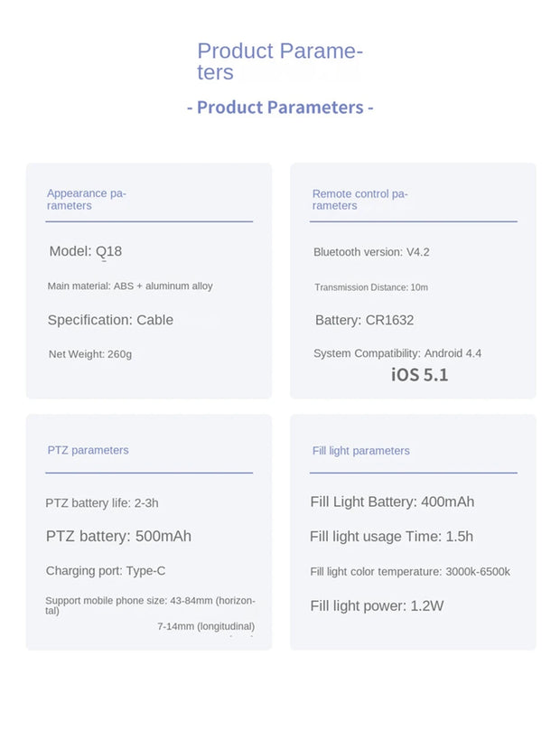Click 'Fill Light Battery: 400mAh' line
Image resolution: width=560 pixels, height=731 pixels.
tap(392, 502)
